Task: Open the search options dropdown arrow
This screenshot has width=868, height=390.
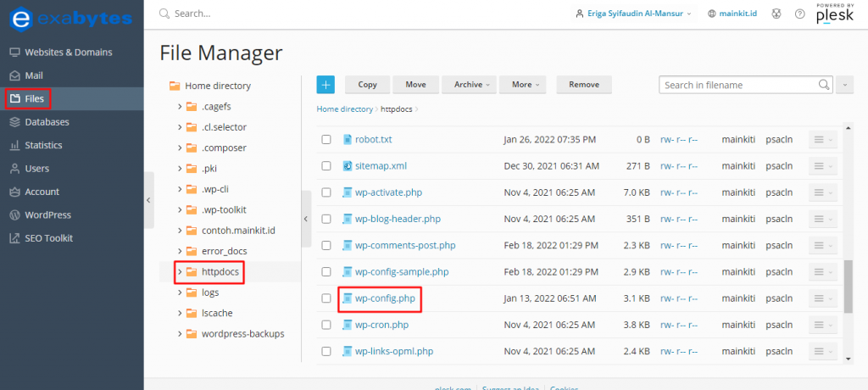Action: coord(844,85)
